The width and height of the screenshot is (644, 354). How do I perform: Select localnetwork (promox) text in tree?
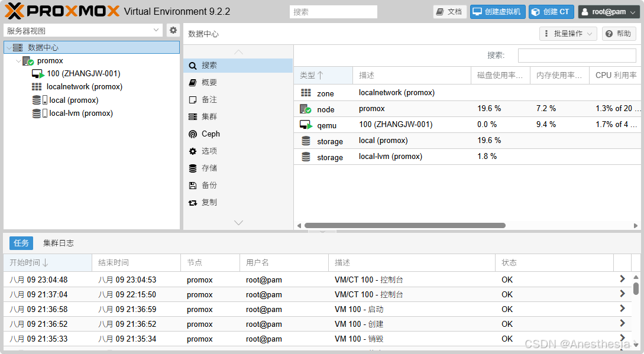point(84,87)
